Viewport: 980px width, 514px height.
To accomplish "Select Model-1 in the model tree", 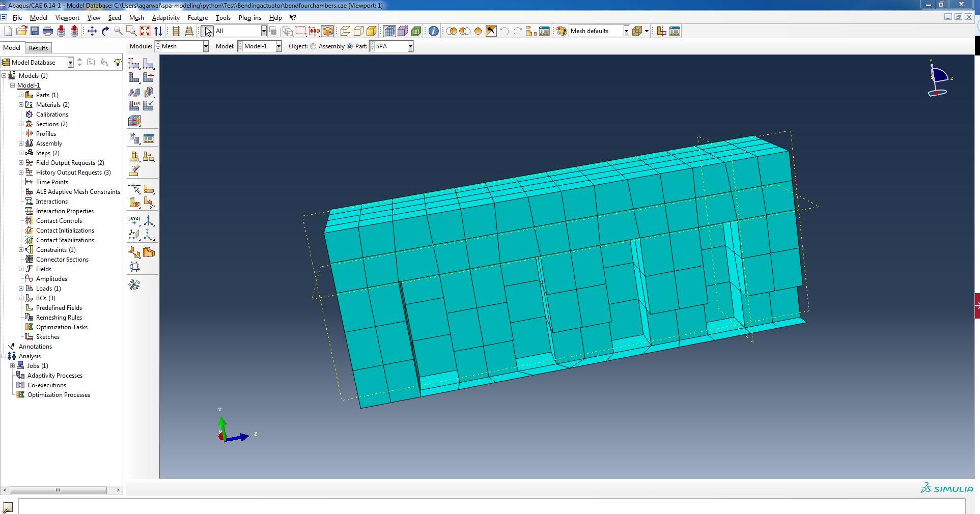I will [x=29, y=85].
